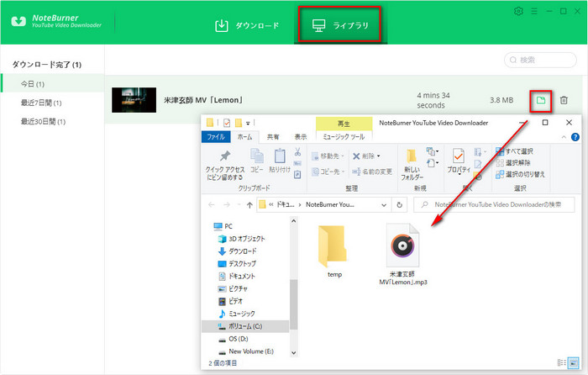The height and width of the screenshot is (375, 588).
Task: Open the コピー先 dropdown
Action: pyautogui.click(x=328, y=172)
